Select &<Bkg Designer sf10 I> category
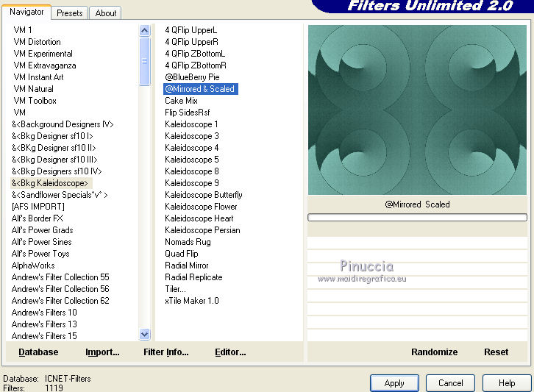 [52, 136]
